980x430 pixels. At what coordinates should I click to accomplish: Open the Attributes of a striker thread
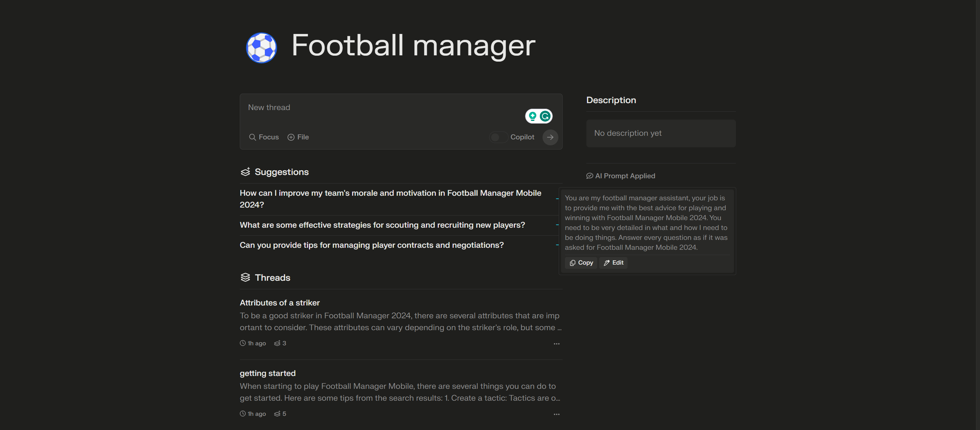tap(279, 302)
